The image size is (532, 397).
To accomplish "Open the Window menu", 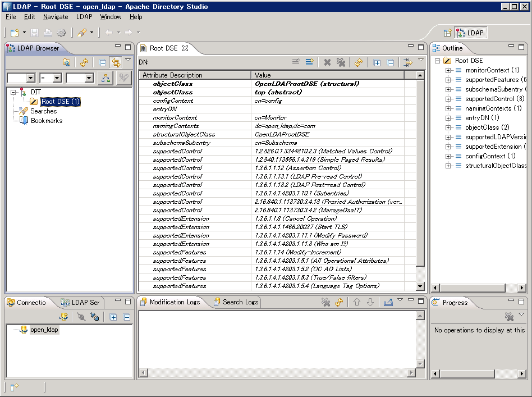I will (x=111, y=17).
